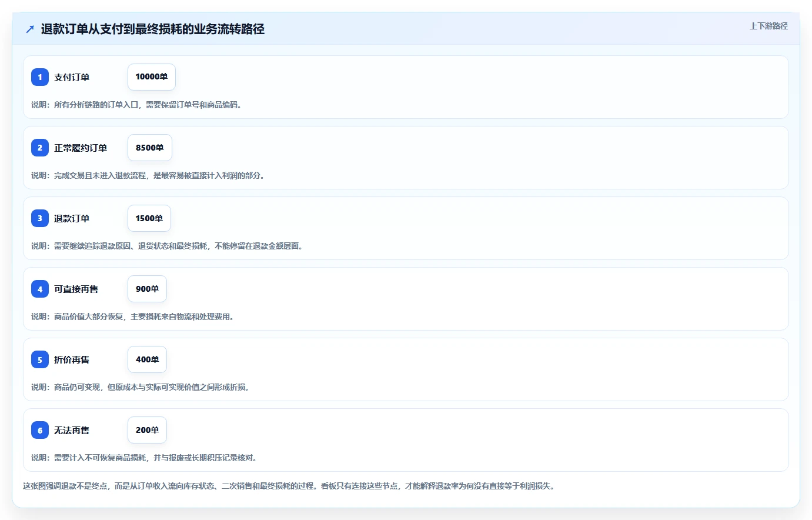Click the 10000单 value chip
Image resolution: width=812 pixels, height=520 pixels.
click(x=152, y=77)
